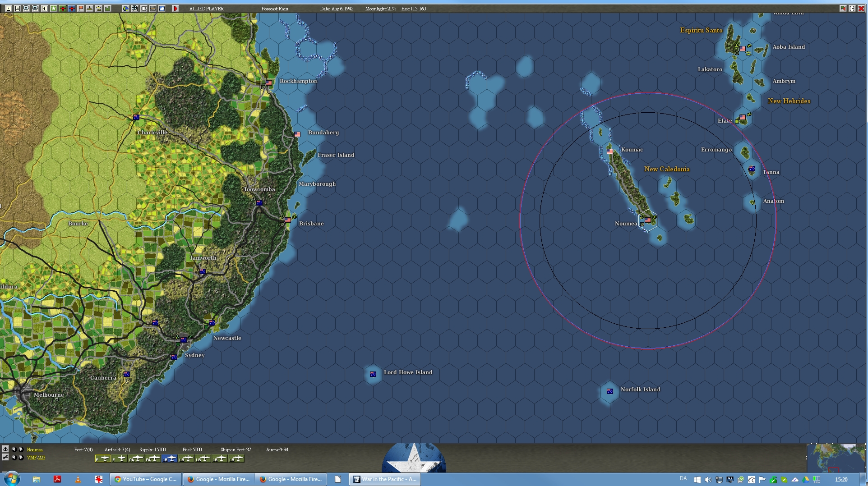The width and height of the screenshot is (868, 486).
Task: Click the Noumea base hex on map
Action: [x=648, y=220]
